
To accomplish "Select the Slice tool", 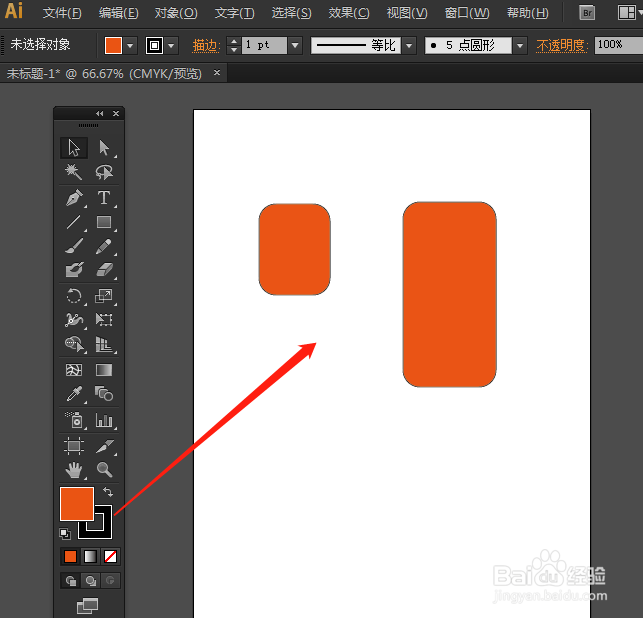I will click(104, 446).
